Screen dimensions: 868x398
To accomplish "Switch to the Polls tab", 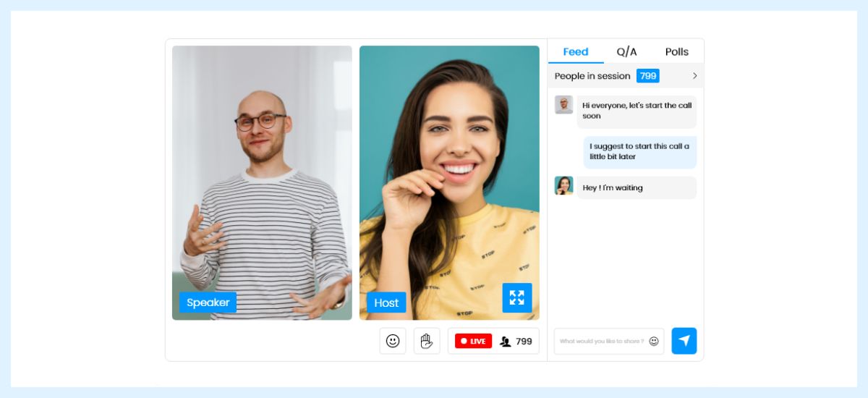I will click(x=677, y=52).
